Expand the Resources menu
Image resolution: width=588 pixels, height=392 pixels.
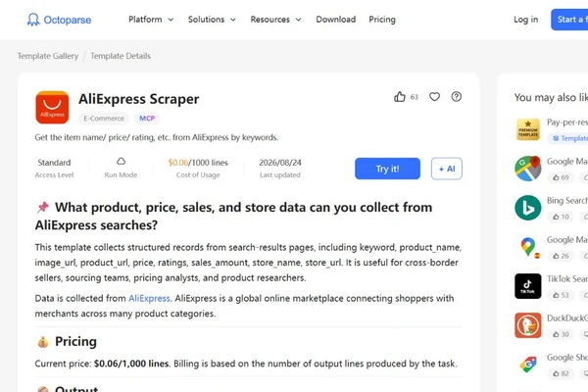(x=275, y=20)
